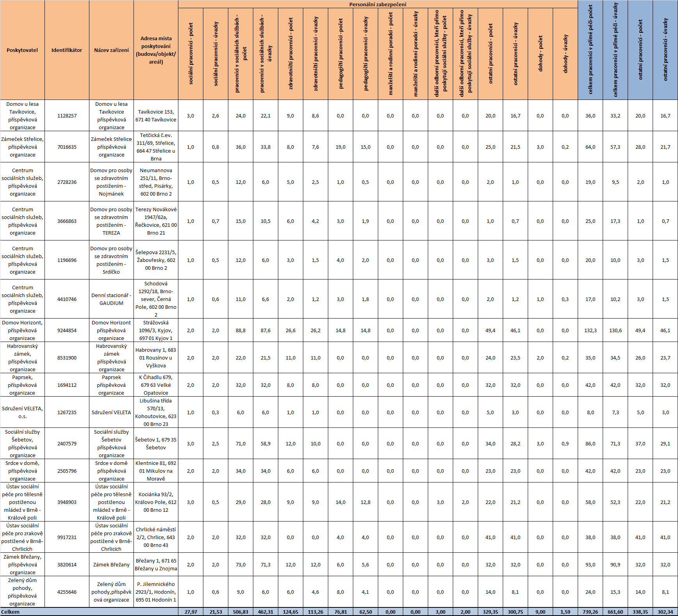Click total value 506,83 in Celkem row
The width and height of the screenshot is (678, 616).
coord(240,612)
